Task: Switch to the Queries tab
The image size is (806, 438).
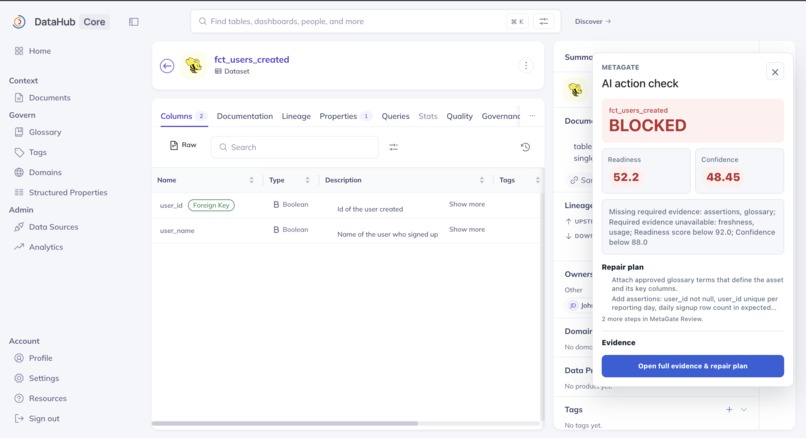Action: coord(395,116)
